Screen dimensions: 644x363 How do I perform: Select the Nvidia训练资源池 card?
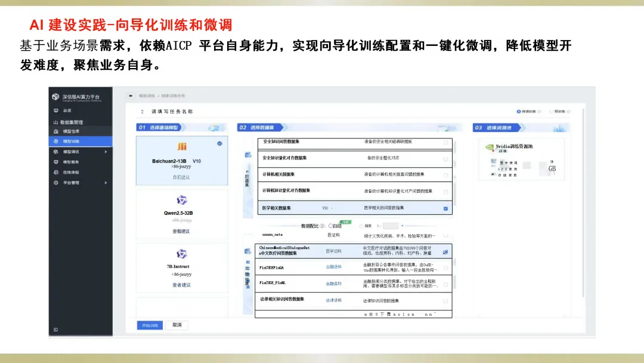pyautogui.click(x=522, y=159)
